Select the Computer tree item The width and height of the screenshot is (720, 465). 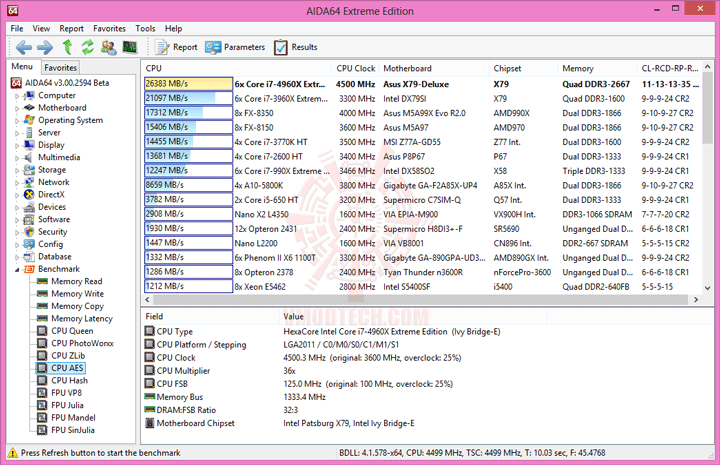click(x=56, y=95)
